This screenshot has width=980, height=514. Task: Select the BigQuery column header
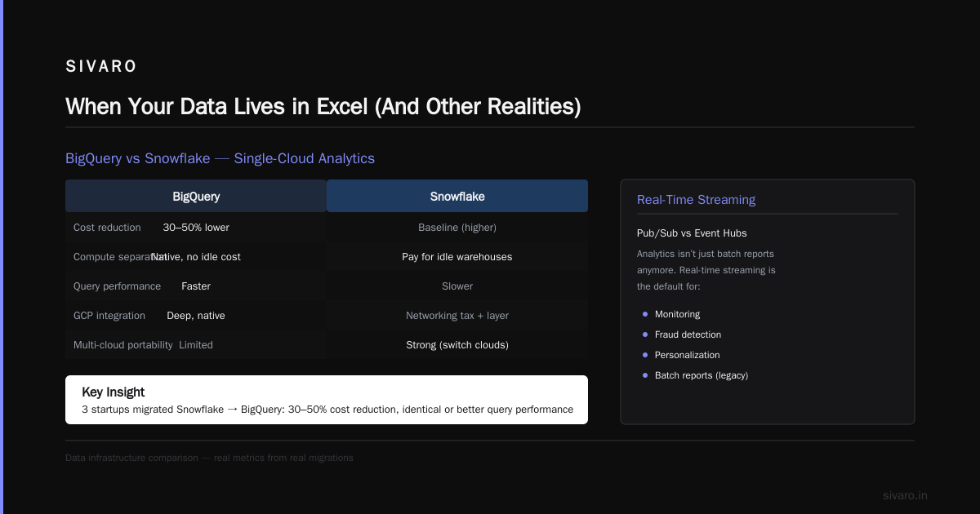196,197
